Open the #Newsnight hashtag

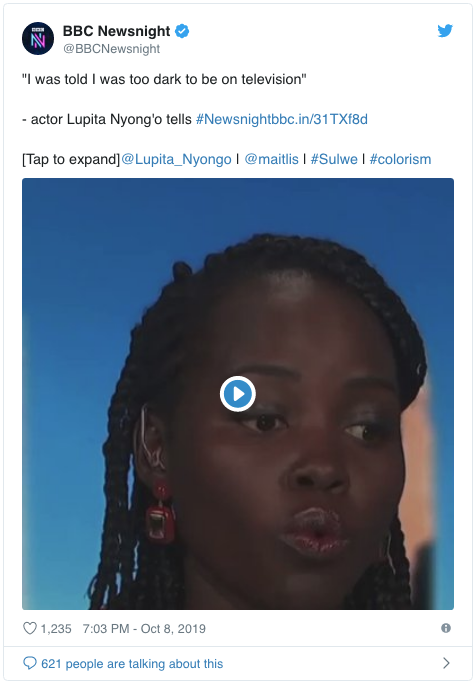point(233,119)
